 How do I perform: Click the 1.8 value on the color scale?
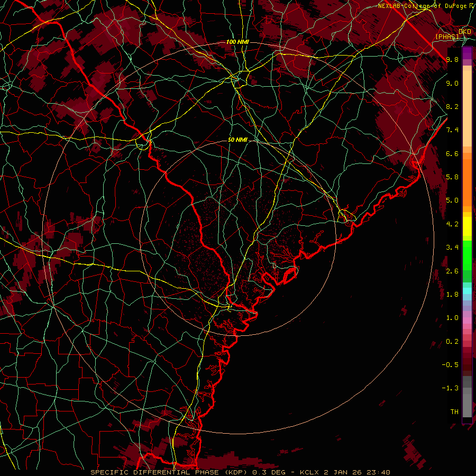(x=452, y=295)
